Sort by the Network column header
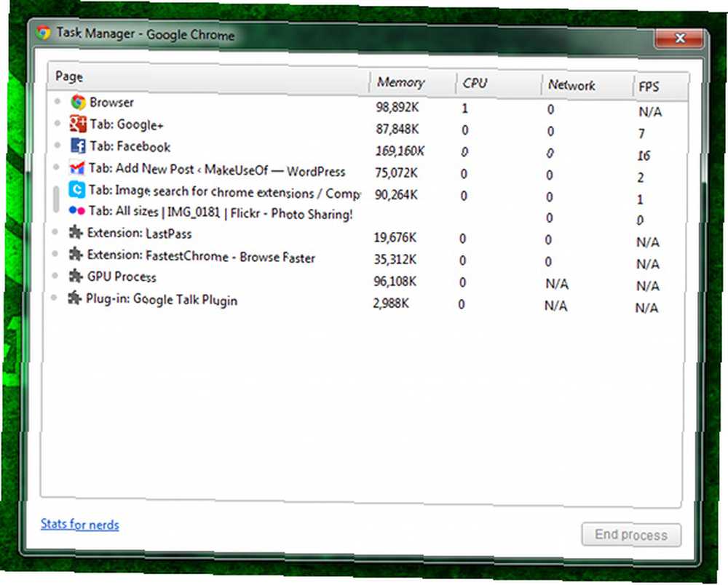Viewport: 728px width, 585px height. click(587, 87)
